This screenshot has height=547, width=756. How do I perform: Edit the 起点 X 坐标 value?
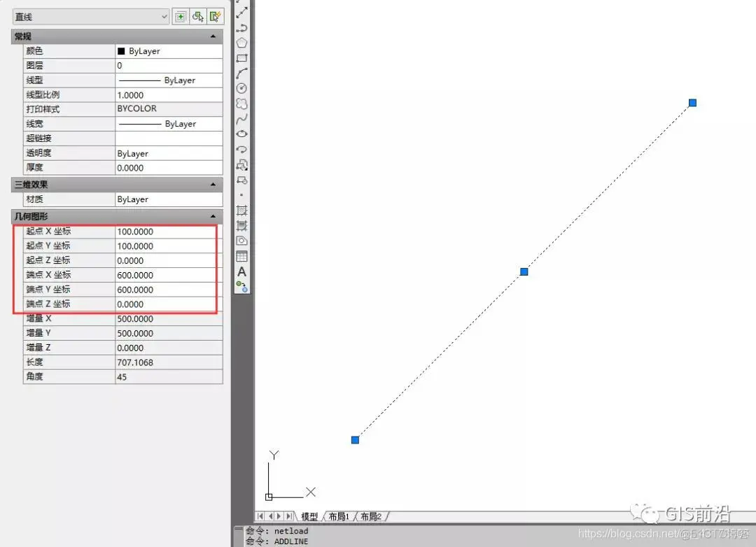pyautogui.click(x=169, y=232)
